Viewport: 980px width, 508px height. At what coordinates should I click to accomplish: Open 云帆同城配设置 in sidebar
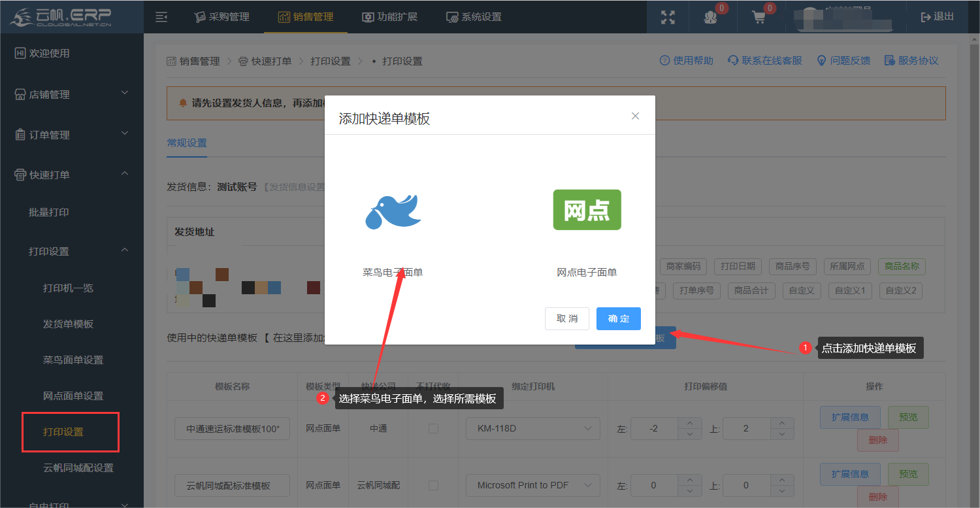click(x=78, y=467)
